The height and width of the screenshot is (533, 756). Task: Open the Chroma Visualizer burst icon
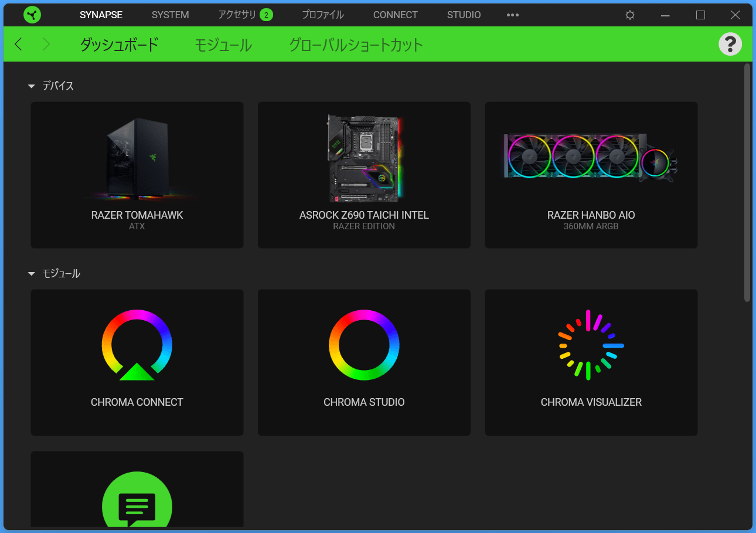[x=591, y=345]
